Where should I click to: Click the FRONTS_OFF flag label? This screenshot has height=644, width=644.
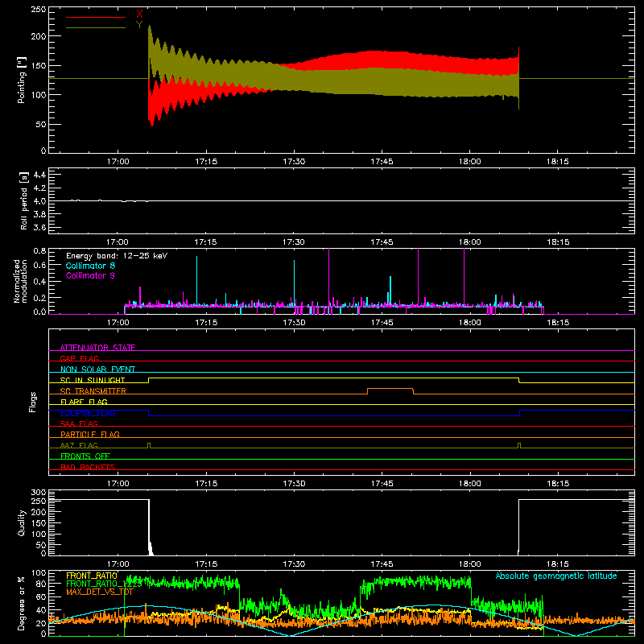click(85, 456)
